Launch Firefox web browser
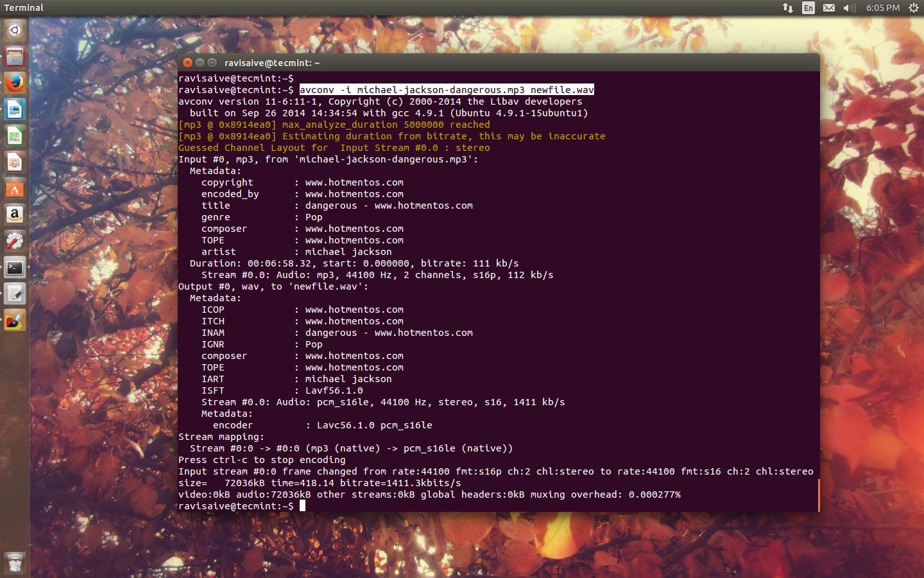Screen dimensions: 924x578 click(15, 83)
